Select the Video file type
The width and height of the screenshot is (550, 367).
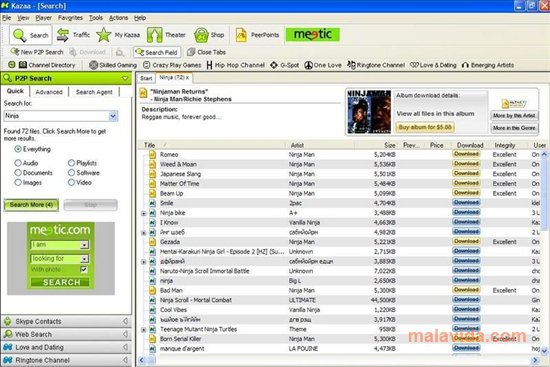[72, 183]
